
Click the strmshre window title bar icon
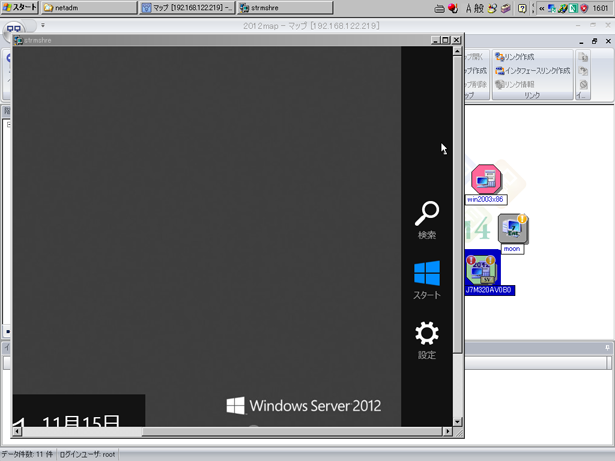click(x=18, y=40)
